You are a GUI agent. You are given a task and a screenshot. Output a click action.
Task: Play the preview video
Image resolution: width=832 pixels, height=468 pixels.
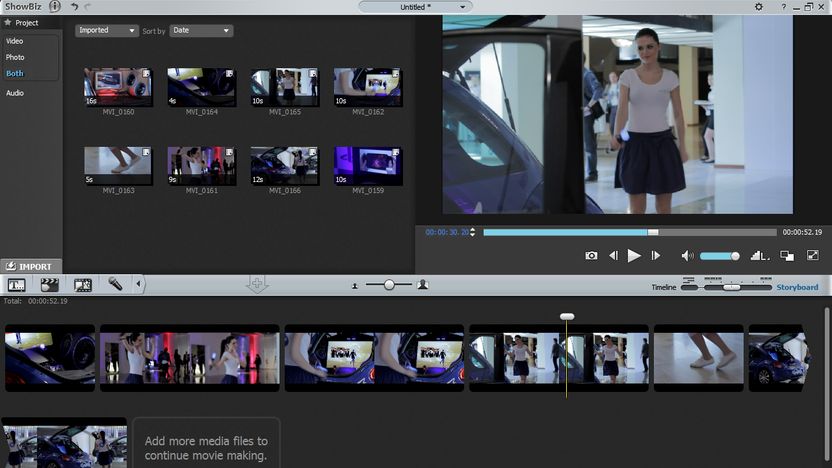pyautogui.click(x=634, y=256)
